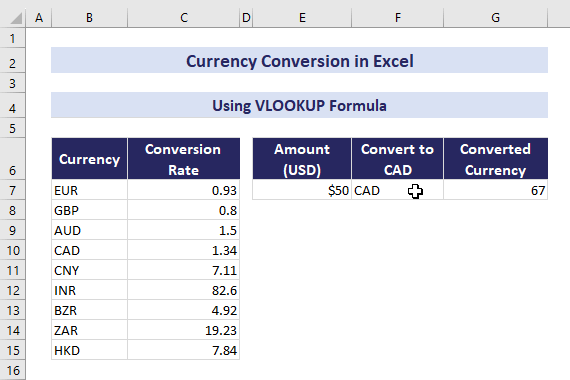Select the INR currency cell
The height and width of the screenshot is (380, 570).
pos(89,289)
